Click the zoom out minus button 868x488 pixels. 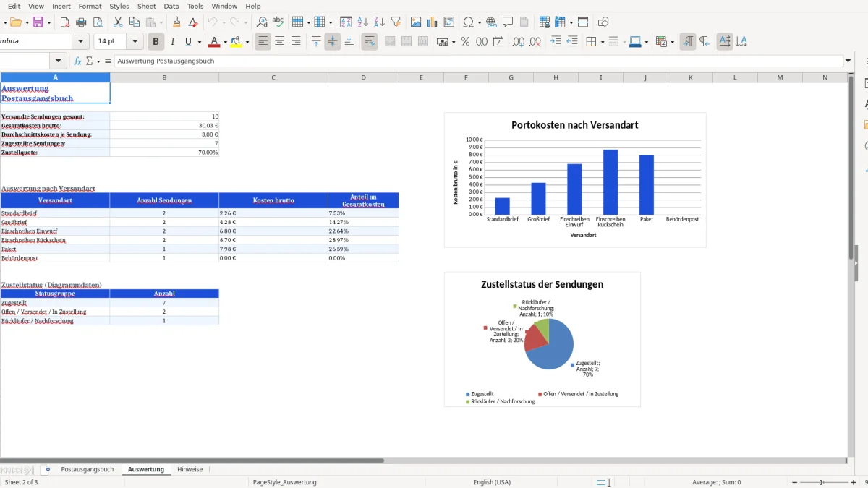pyautogui.click(x=794, y=482)
